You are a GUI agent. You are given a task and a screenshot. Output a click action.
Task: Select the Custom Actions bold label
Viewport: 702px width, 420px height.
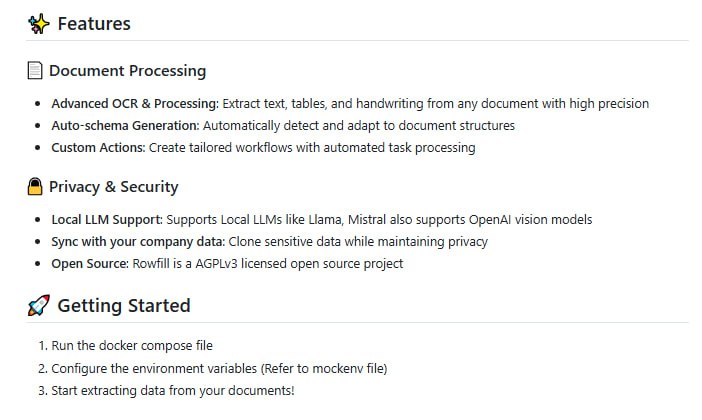(x=98, y=148)
